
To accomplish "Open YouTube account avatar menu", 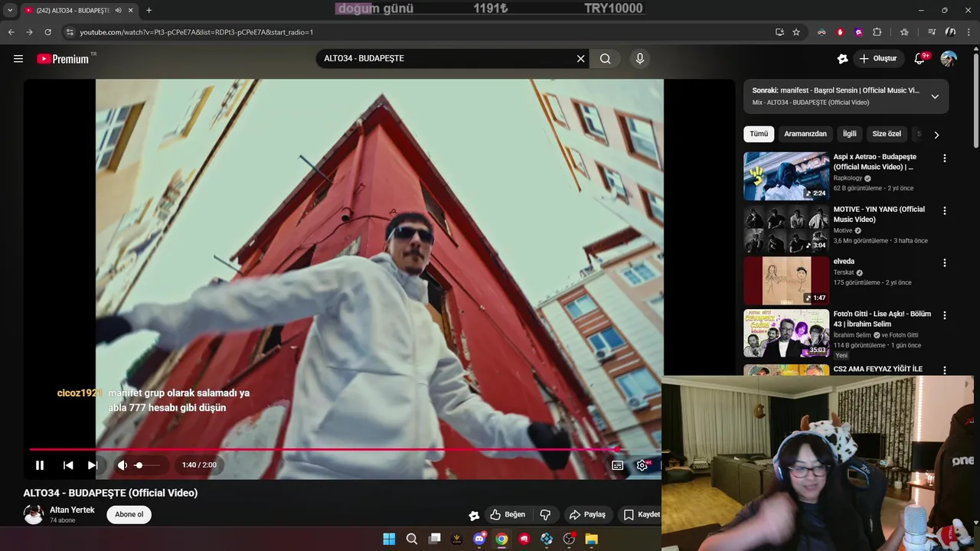I will click(x=949, y=59).
